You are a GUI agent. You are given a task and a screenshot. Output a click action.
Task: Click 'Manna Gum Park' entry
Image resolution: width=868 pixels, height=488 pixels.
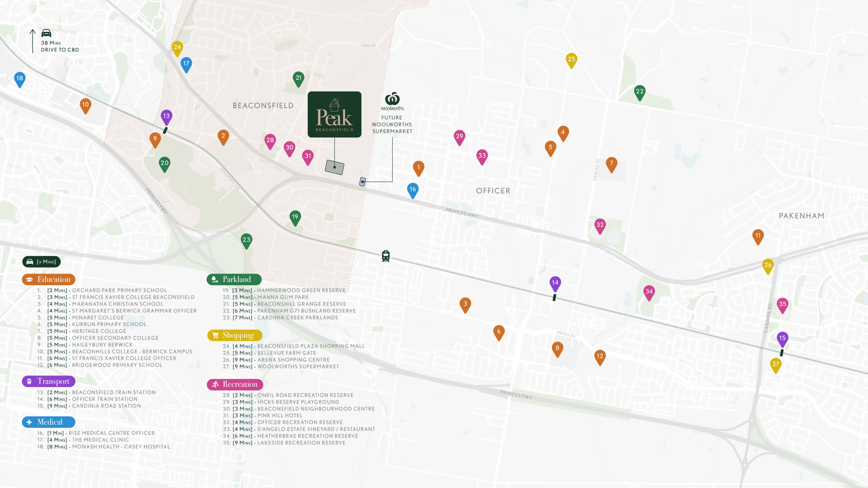(266, 297)
